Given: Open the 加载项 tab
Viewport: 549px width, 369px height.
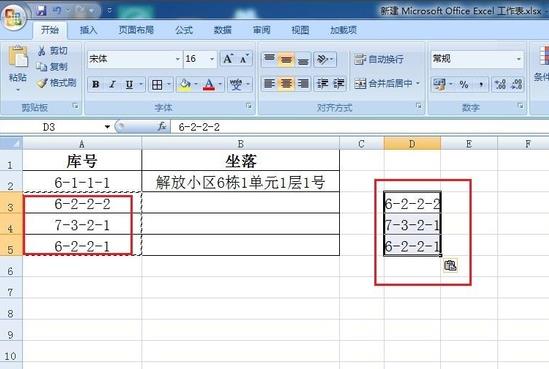Looking at the screenshot, I should [343, 30].
